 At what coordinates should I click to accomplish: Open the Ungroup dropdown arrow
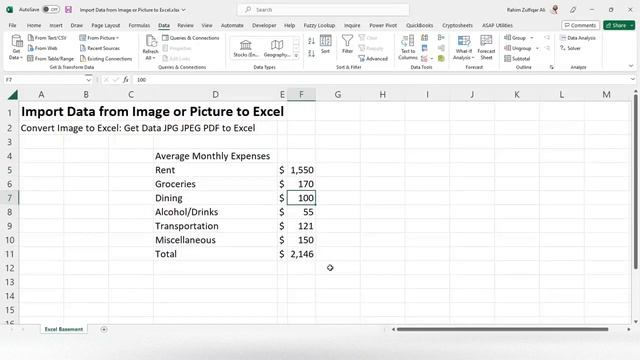click(537, 48)
